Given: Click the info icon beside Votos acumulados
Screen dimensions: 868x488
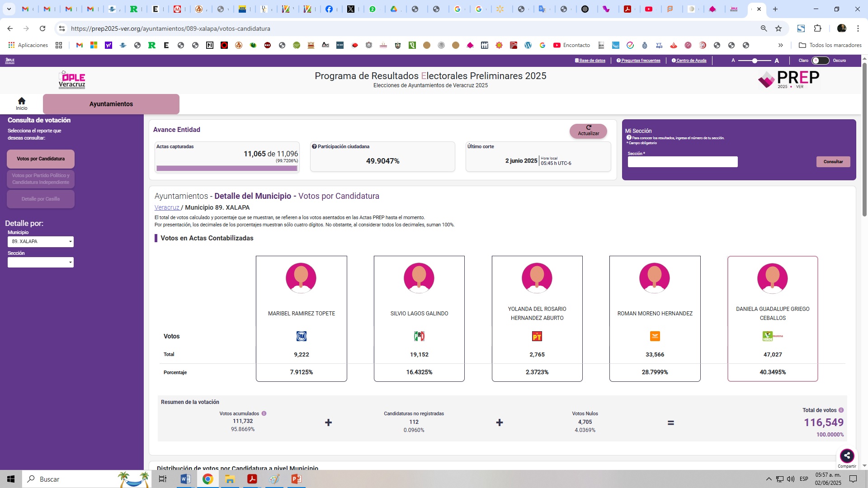Looking at the screenshot, I should 264,413.
